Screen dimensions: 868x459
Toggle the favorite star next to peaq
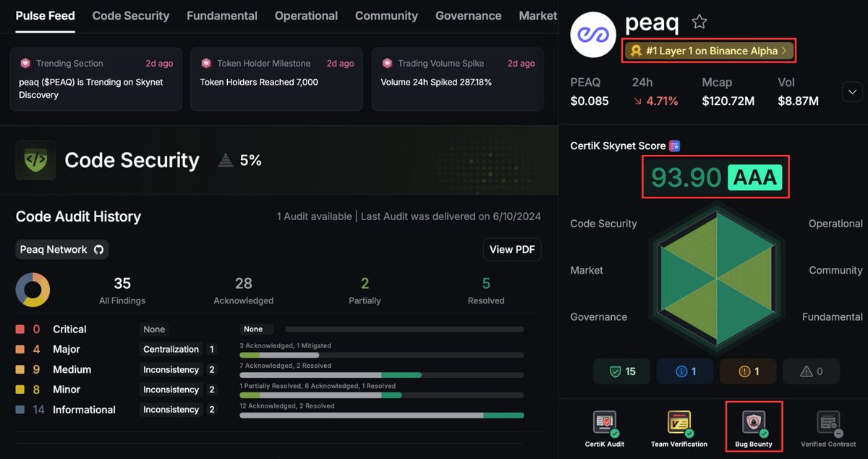tap(699, 22)
